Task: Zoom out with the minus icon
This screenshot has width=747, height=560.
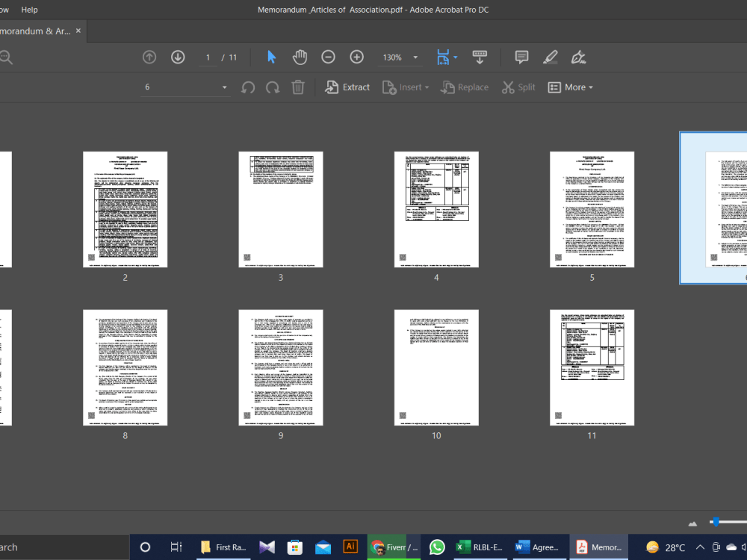Action: coord(328,57)
